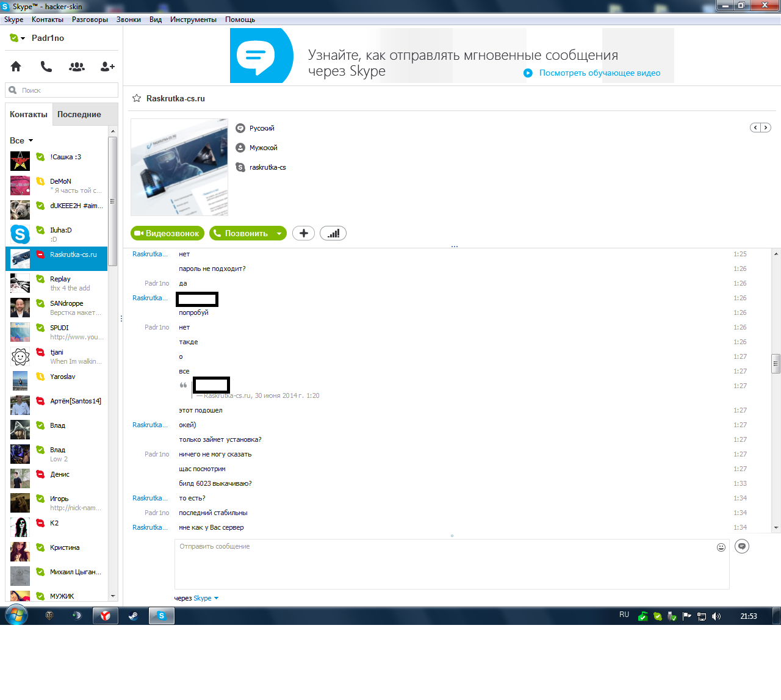This screenshot has width=781, height=700.
Task: Open the Контакты menu in menu bar
Action: [x=48, y=20]
